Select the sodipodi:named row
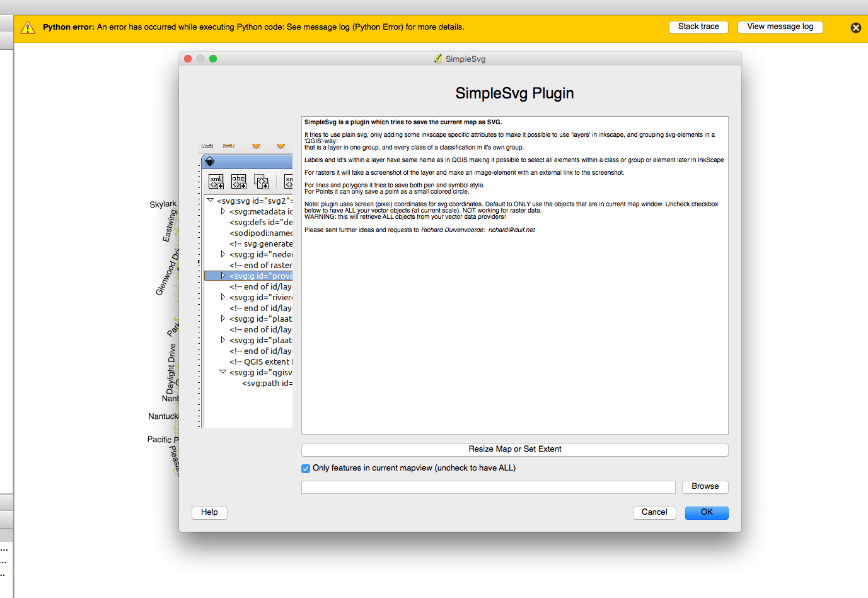Viewport: 868px width, 598px height. tap(261, 233)
